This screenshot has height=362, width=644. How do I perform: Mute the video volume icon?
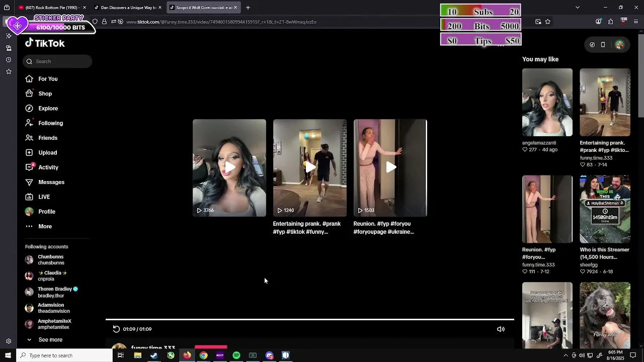tap(501, 329)
